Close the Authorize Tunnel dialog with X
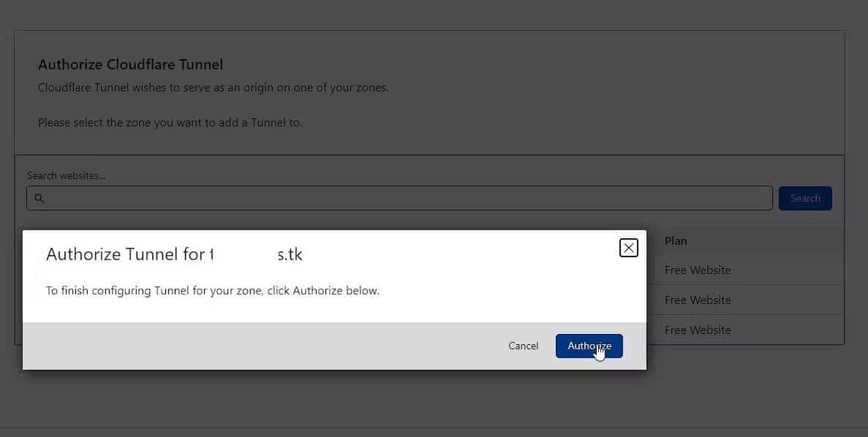The height and width of the screenshot is (437, 868). (x=628, y=248)
